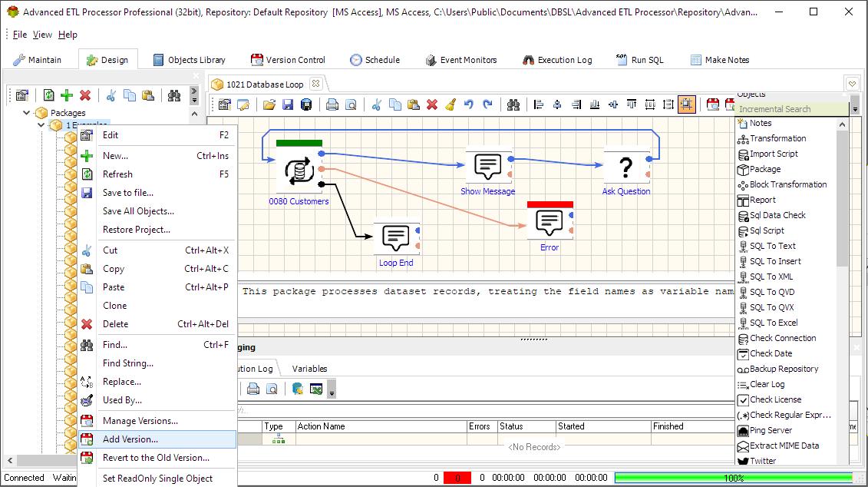Click in the Incremental Search field

(792, 109)
